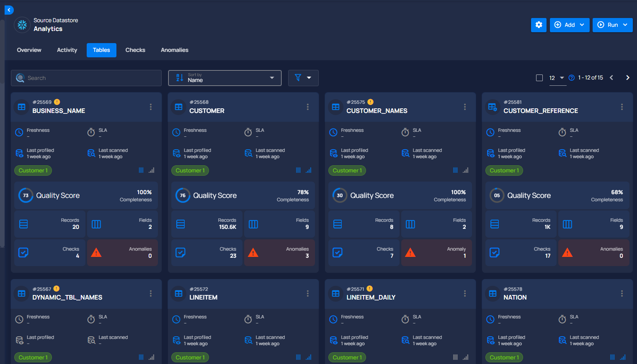Screen dimensions: 637x364
Task: Click the fields column icon on CUSTOMER_REFERENCE card
Action: [x=567, y=224]
